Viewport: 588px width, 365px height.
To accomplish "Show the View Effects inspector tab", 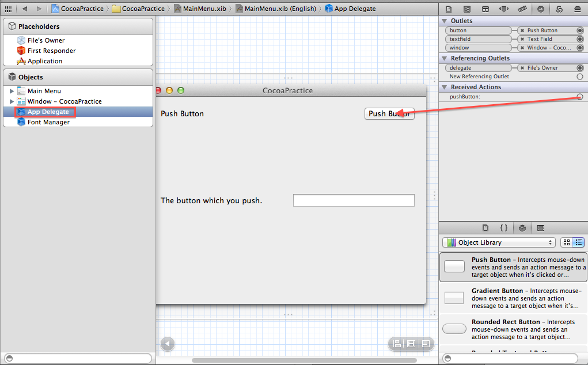I will [x=577, y=9].
